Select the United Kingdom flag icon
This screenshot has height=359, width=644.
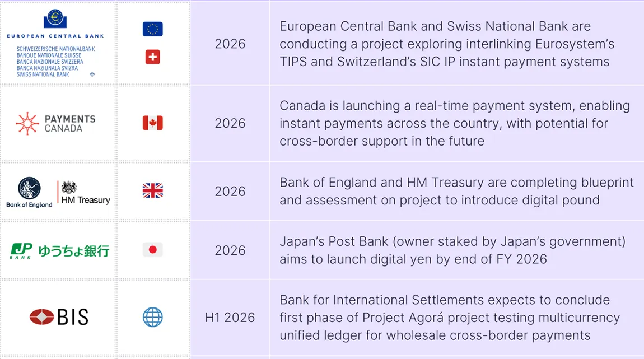coord(152,191)
